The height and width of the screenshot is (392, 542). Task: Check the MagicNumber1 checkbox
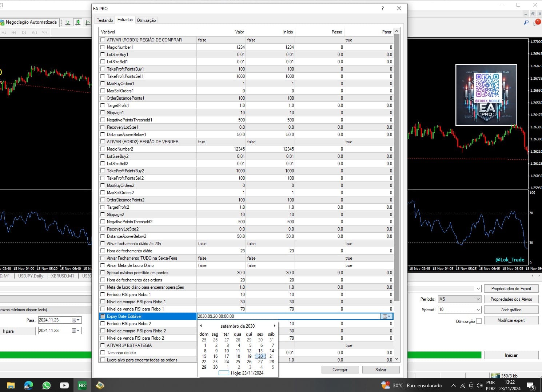tap(103, 47)
